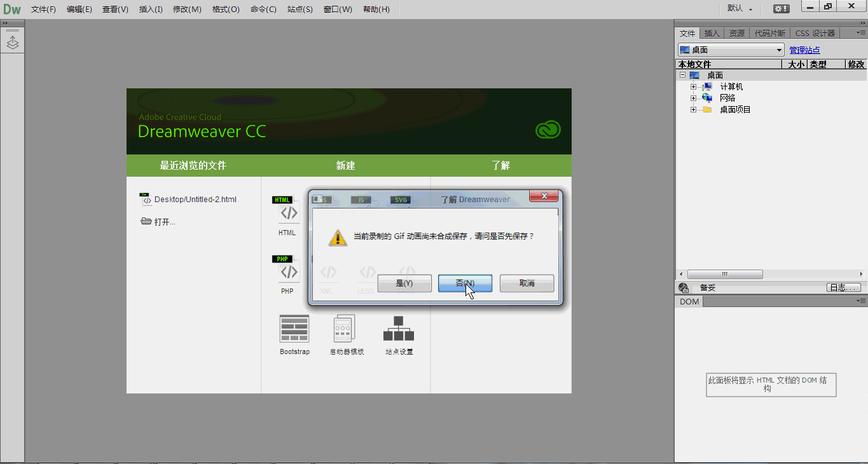Image resolution: width=868 pixels, height=464 pixels.
Task: Click the folder icon next to 打开...
Action: pos(146,221)
